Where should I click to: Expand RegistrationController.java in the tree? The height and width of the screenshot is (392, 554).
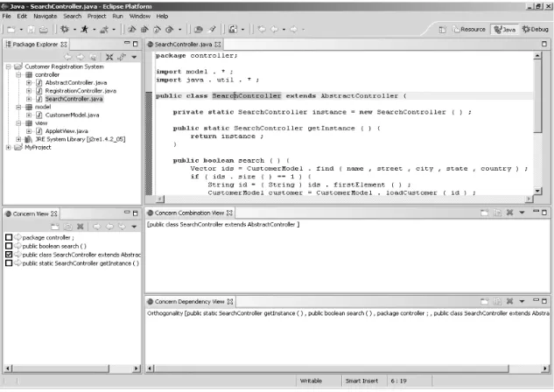[x=29, y=91]
